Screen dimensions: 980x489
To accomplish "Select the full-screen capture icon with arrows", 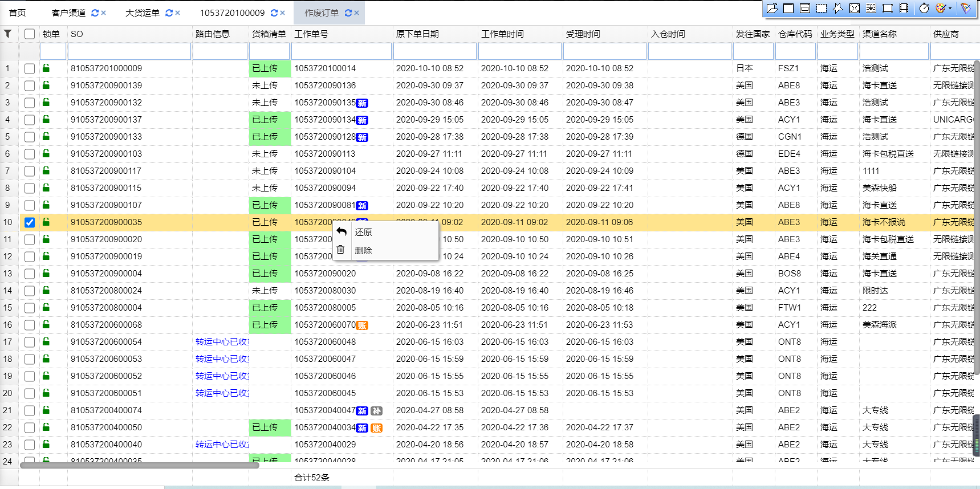I will pos(854,8).
